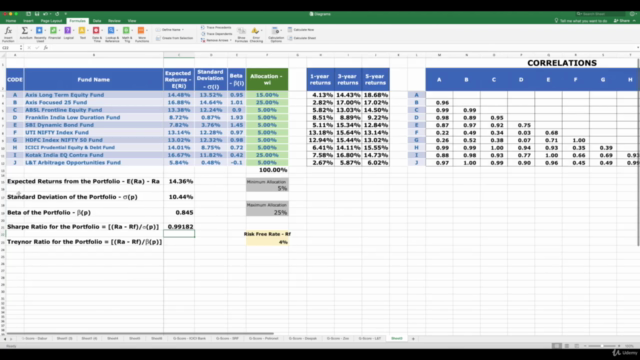Select the Maximum Allocation 25% cell

pyautogui.click(x=267, y=212)
